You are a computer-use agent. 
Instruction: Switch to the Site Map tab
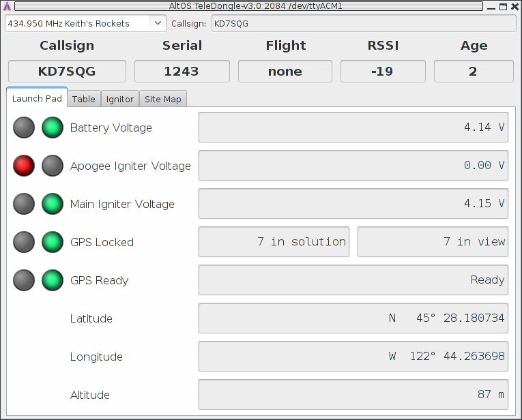coord(163,99)
